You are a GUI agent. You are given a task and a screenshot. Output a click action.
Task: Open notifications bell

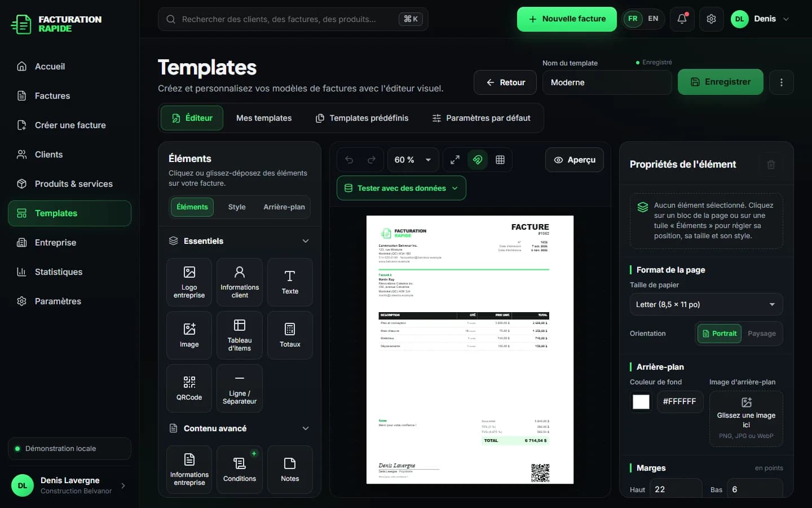[682, 19]
